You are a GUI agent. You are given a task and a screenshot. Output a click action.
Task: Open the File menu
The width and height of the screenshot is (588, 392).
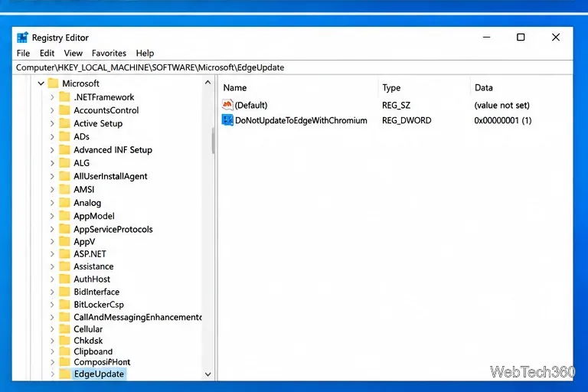[x=23, y=54]
